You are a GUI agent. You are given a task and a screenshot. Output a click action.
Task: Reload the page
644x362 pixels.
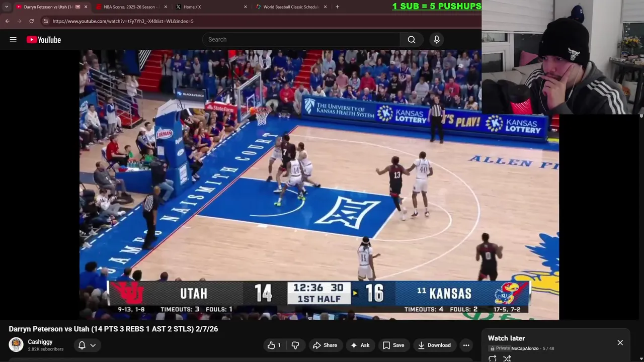pyautogui.click(x=31, y=21)
